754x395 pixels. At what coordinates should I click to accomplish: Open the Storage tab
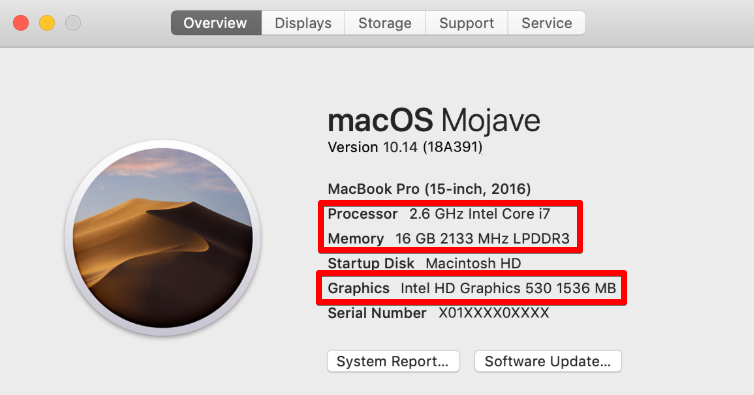(x=385, y=23)
